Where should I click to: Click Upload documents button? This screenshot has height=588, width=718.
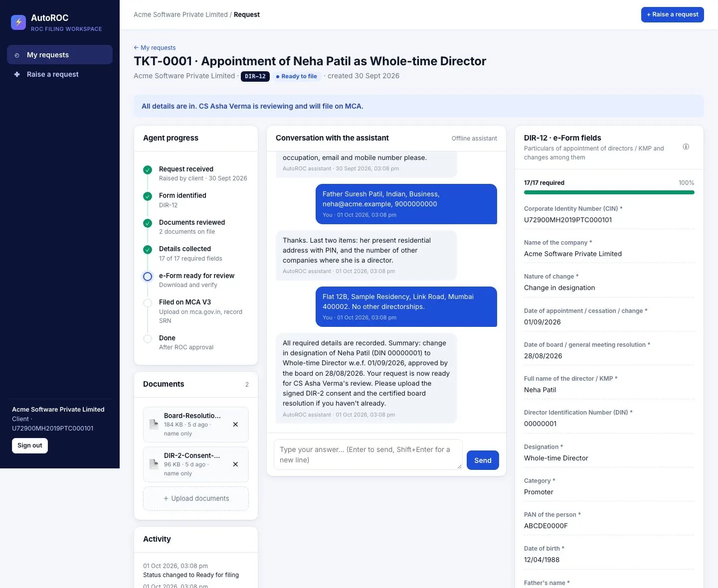(196, 499)
